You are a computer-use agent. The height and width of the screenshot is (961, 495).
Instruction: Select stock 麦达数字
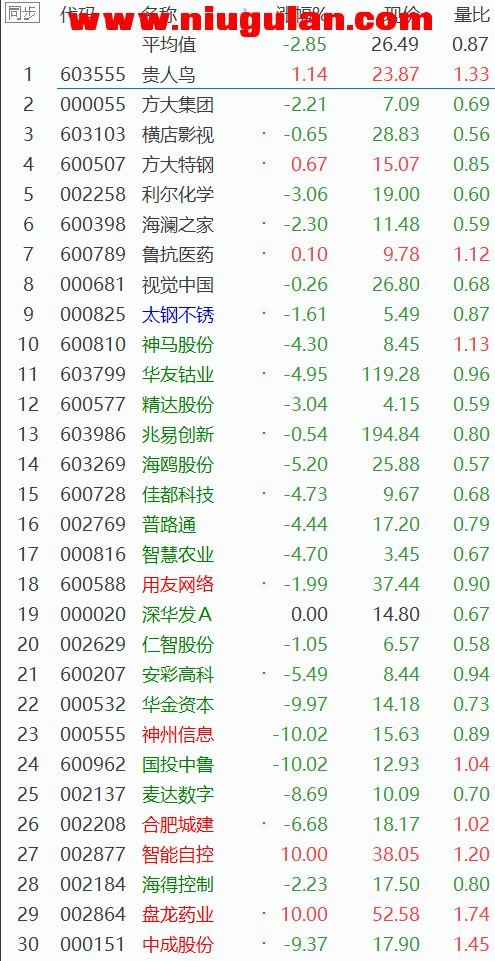178,795
